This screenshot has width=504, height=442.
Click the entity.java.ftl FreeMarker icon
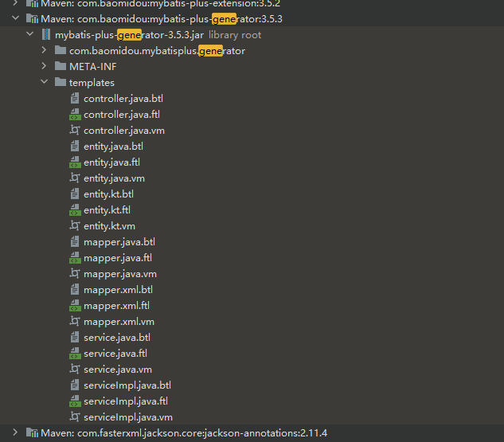(x=75, y=162)
